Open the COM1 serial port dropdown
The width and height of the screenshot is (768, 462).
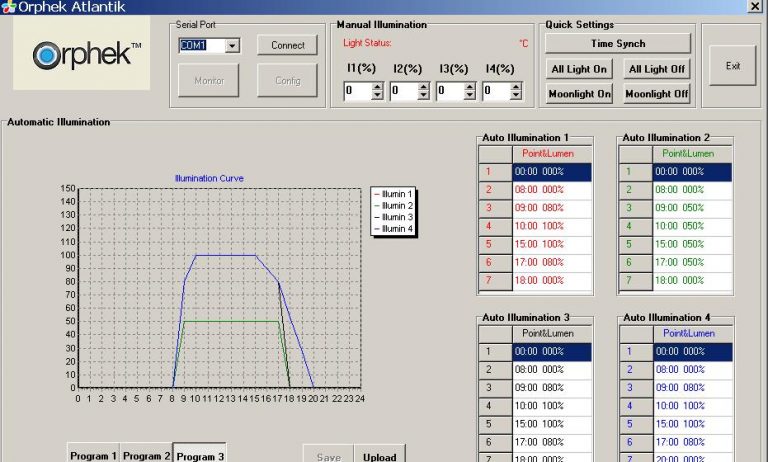click(x=232, y=46)
